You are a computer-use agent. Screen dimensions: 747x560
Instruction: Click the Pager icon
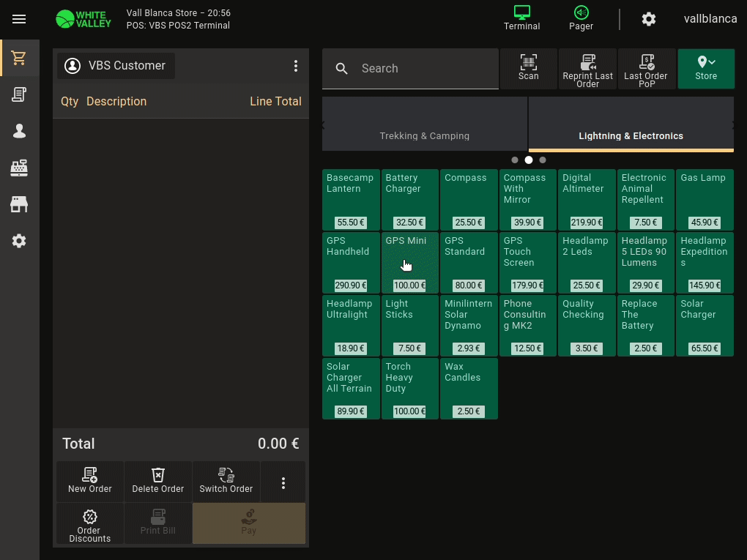pyautogui.click(x=581, y=18)
